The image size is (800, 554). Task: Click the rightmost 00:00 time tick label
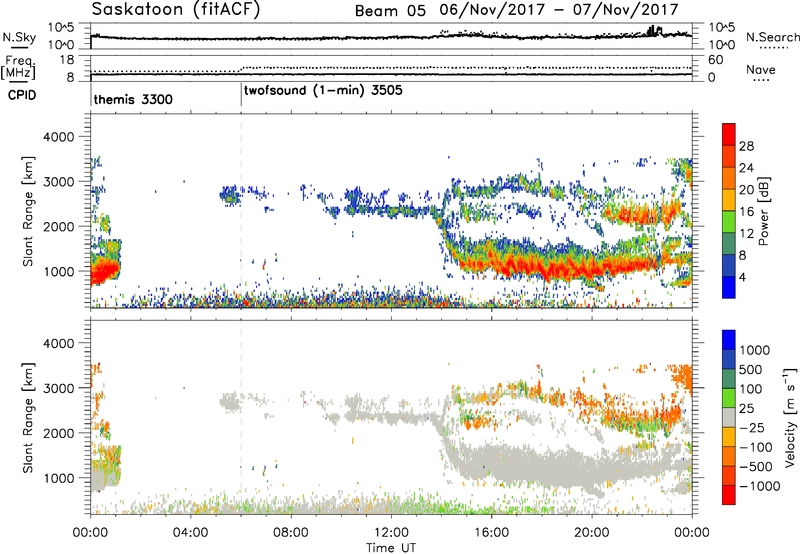[x=692, y=533]
